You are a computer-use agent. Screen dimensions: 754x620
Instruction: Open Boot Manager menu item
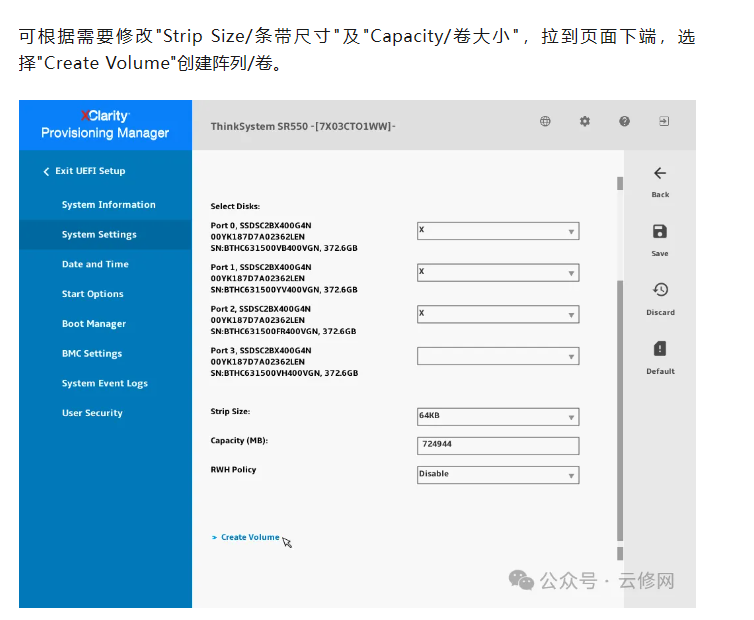pos(94,324)
